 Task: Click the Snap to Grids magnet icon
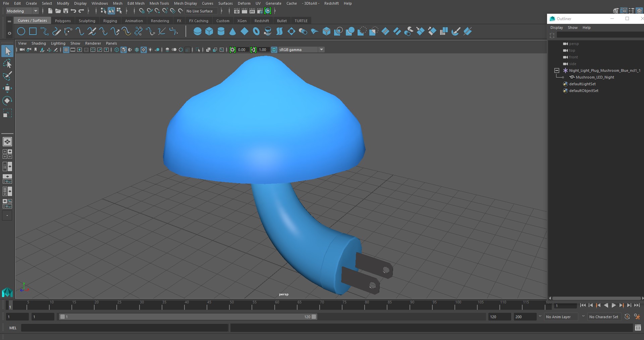142,11
